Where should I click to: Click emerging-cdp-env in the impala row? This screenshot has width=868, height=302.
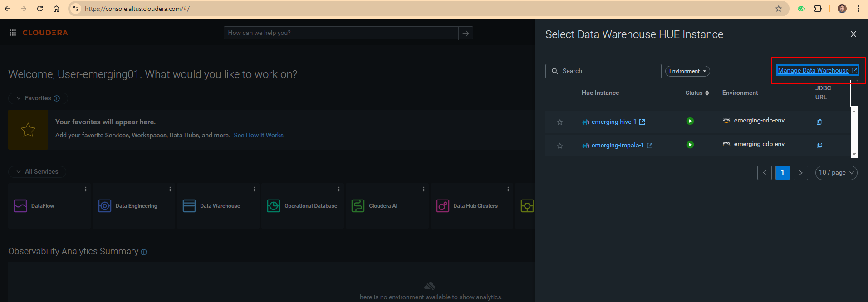[x=759, y=144]
